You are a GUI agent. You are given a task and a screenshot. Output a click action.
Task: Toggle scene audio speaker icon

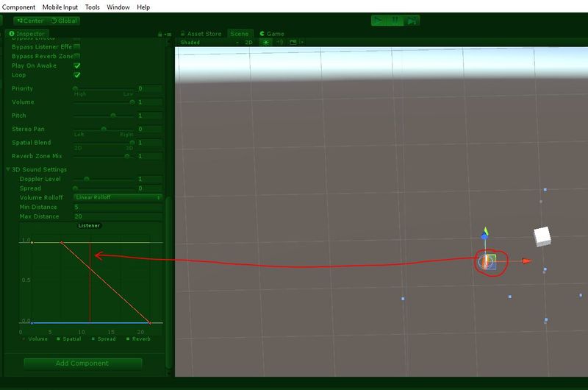pyautogui.click(x=280, y=43)
